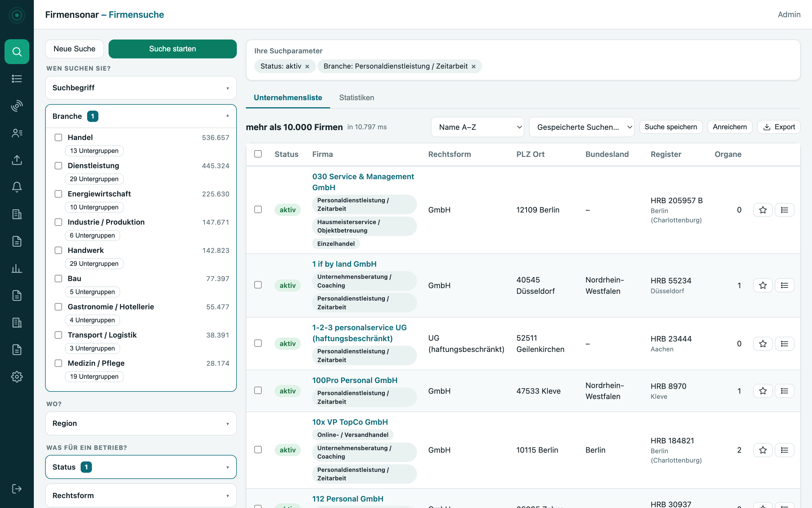The image size is (812, 508).
Task: Open list icon for 1-2-3 personalservice UG
Action: [x=784, y=344]
